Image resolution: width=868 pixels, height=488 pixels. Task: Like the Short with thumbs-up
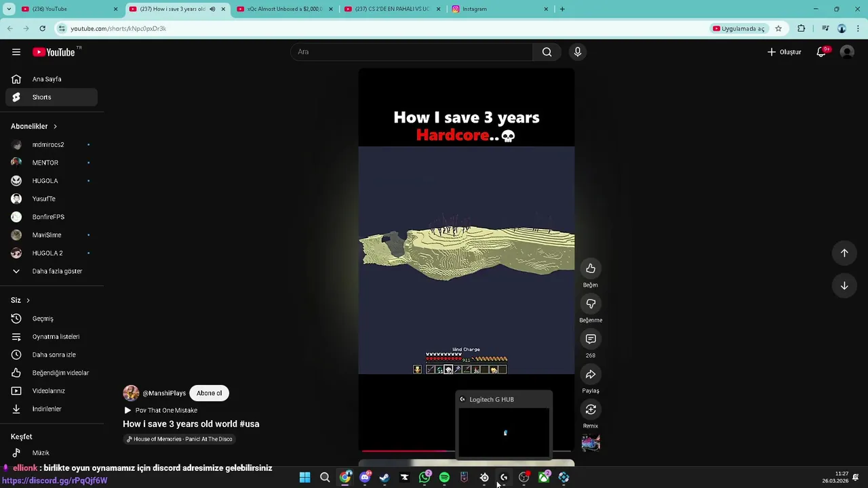point(591,268)
